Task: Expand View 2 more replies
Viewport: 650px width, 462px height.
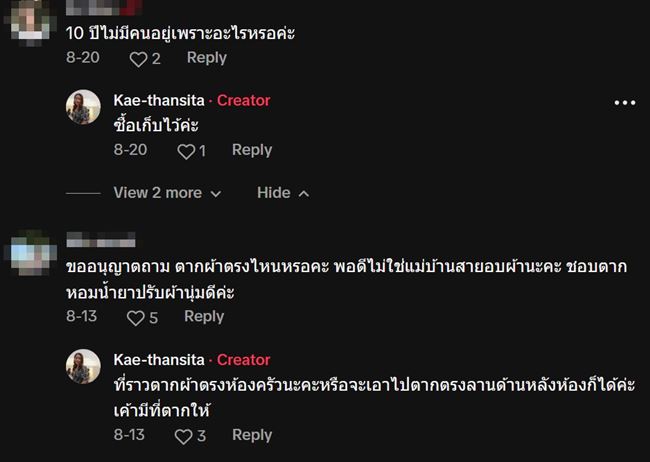Action: coord(167,193)
